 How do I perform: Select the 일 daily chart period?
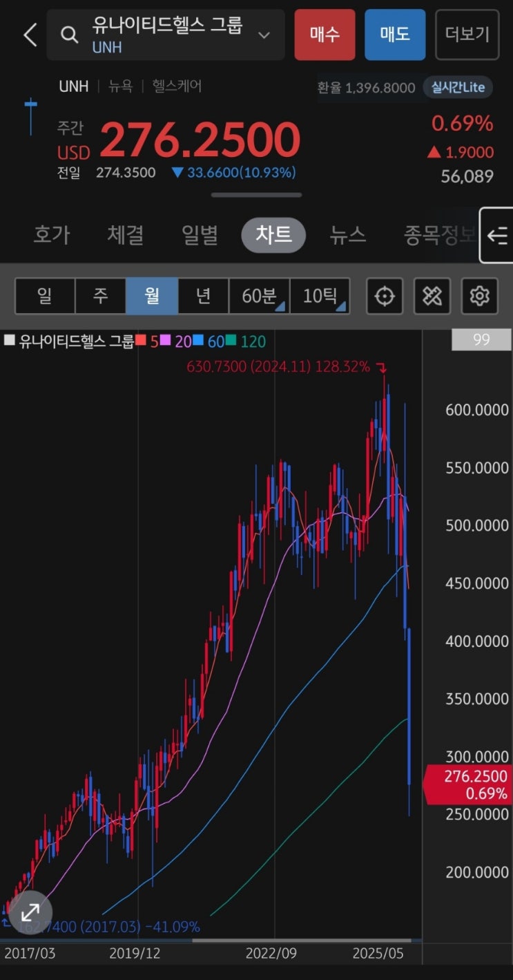click(45, 296)
